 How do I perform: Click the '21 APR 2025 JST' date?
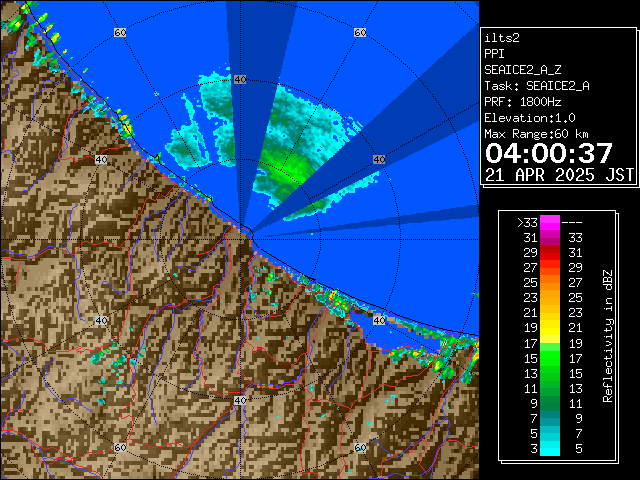pyautogui.click(x=560, y=175)
